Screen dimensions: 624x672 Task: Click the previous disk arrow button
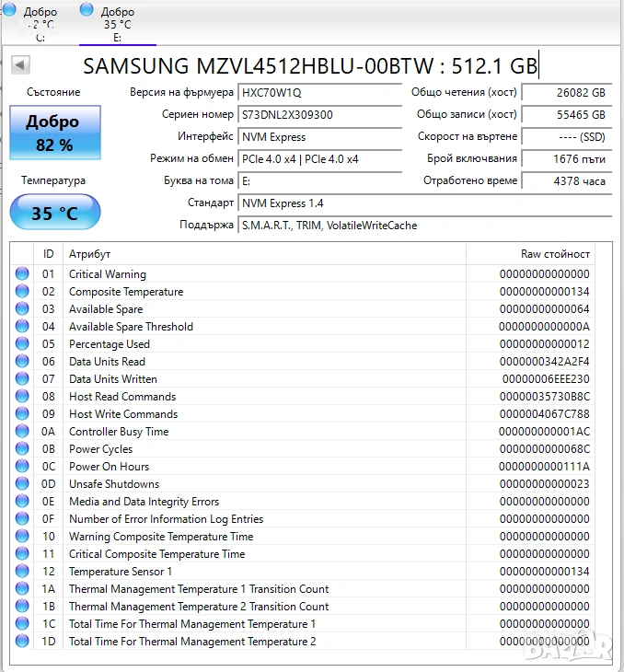[20, 65]
